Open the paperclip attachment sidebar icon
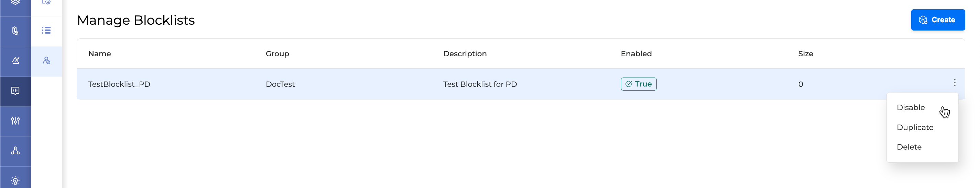This screenshot has height=188, width=980. 15,31
